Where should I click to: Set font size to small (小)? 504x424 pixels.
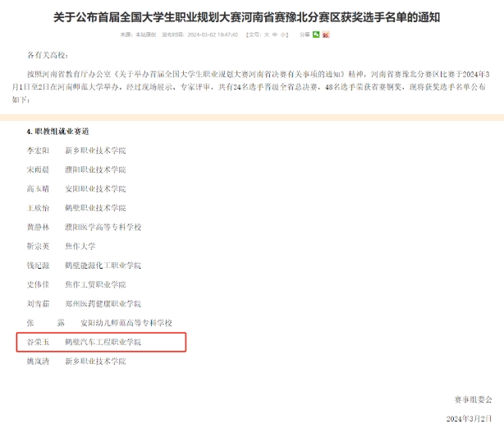(283, 35)
